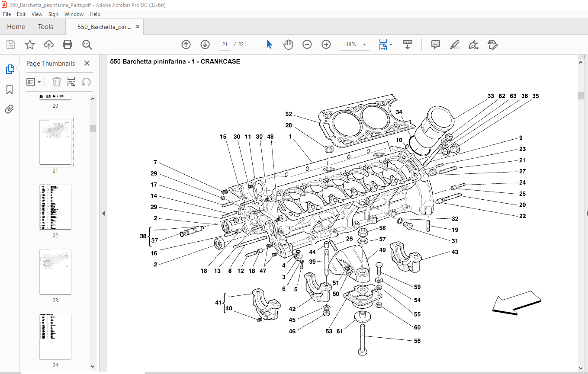Upload file to cloud icon

[49, 45]
